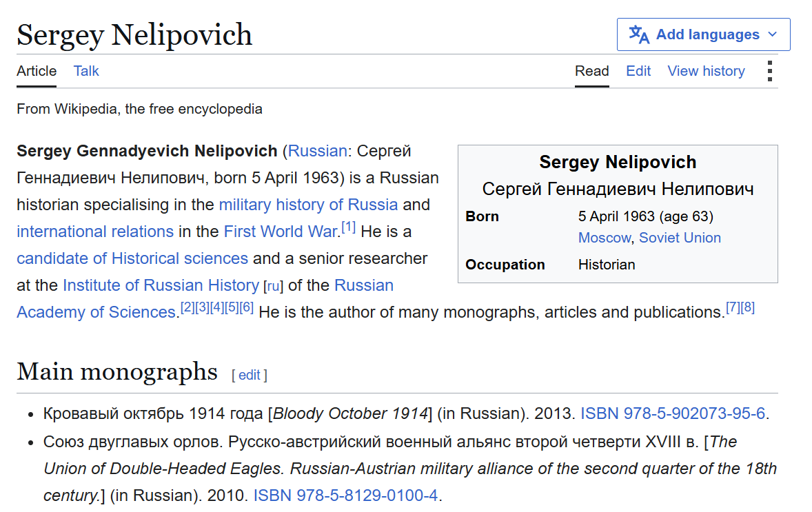Switch to the Talk tab
Viewport: 812px width, 512px height.
click(86, 71)
